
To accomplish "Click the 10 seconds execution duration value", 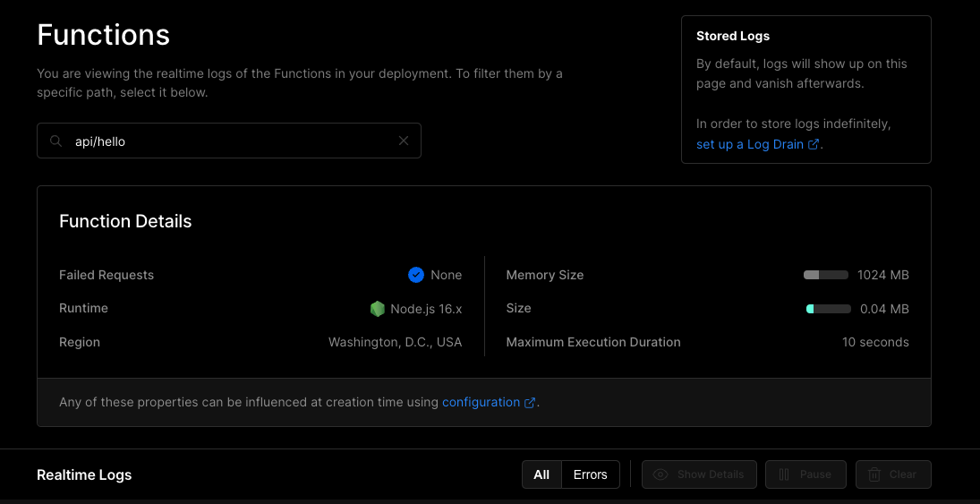I will tap(874, 342).
